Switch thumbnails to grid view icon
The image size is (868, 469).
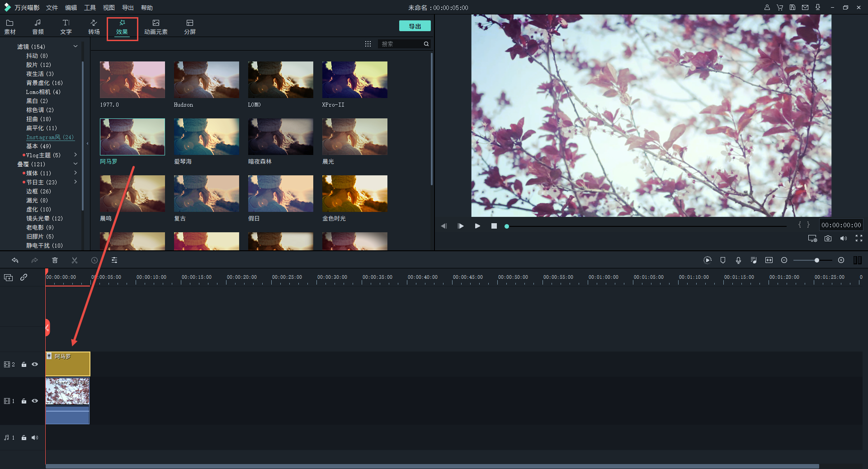pos(368,44)
